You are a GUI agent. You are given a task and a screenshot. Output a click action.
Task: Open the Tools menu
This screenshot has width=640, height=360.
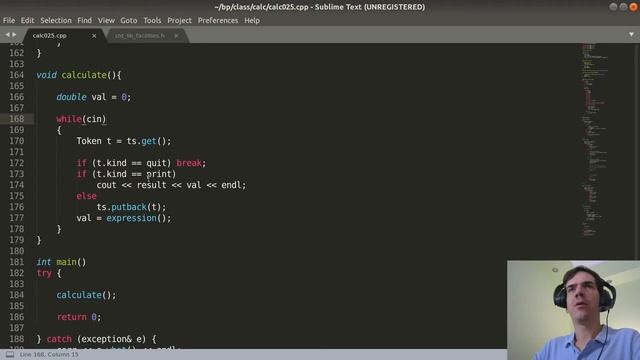pos(152,20)
